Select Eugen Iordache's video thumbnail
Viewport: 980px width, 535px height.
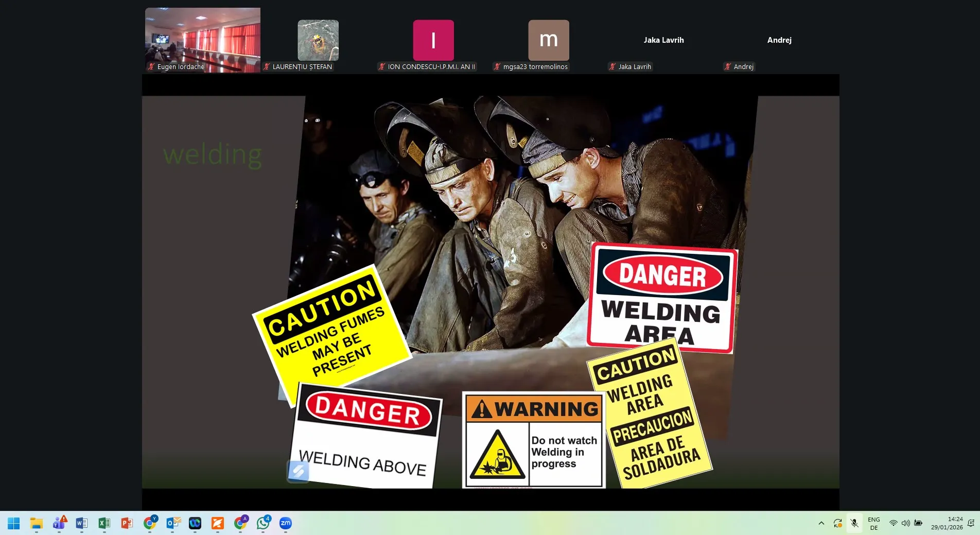tap(203, 40)
